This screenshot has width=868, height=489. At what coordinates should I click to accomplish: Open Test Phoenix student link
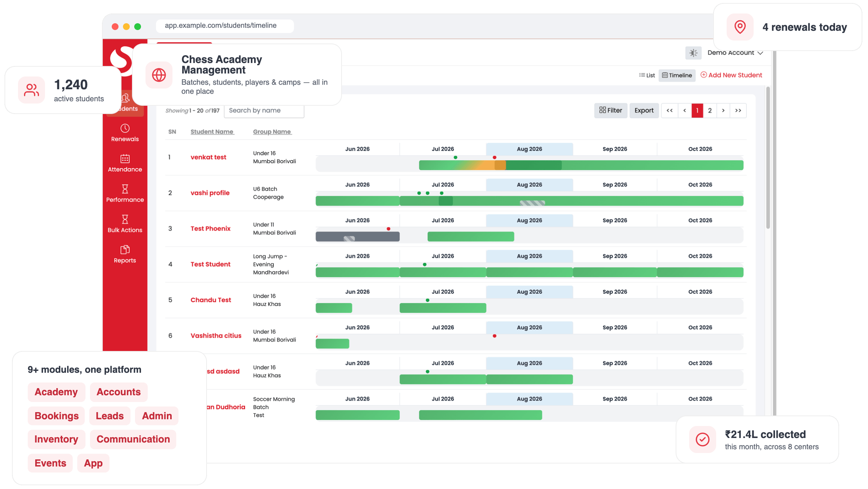[x=210, y=228]
